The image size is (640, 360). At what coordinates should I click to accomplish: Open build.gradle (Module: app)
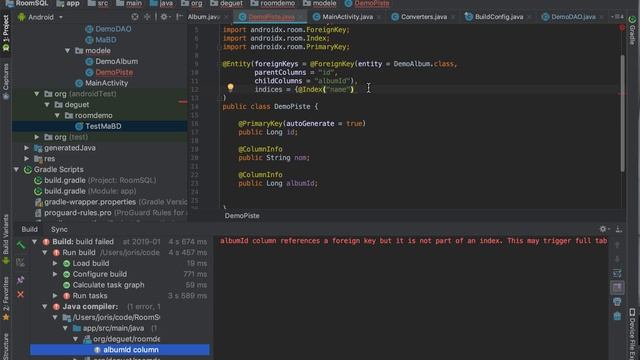(x=90, y=191)
